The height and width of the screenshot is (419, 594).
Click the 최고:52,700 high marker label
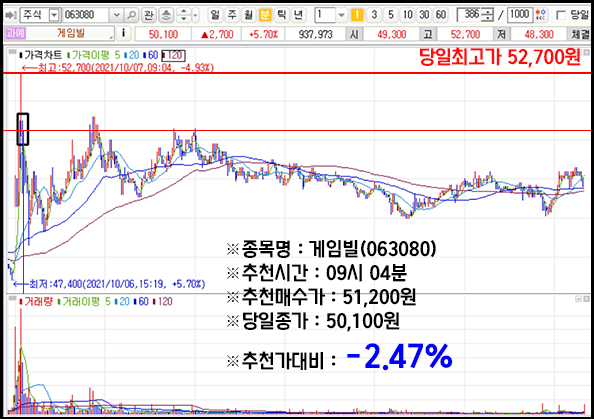(x=118, y=68)
